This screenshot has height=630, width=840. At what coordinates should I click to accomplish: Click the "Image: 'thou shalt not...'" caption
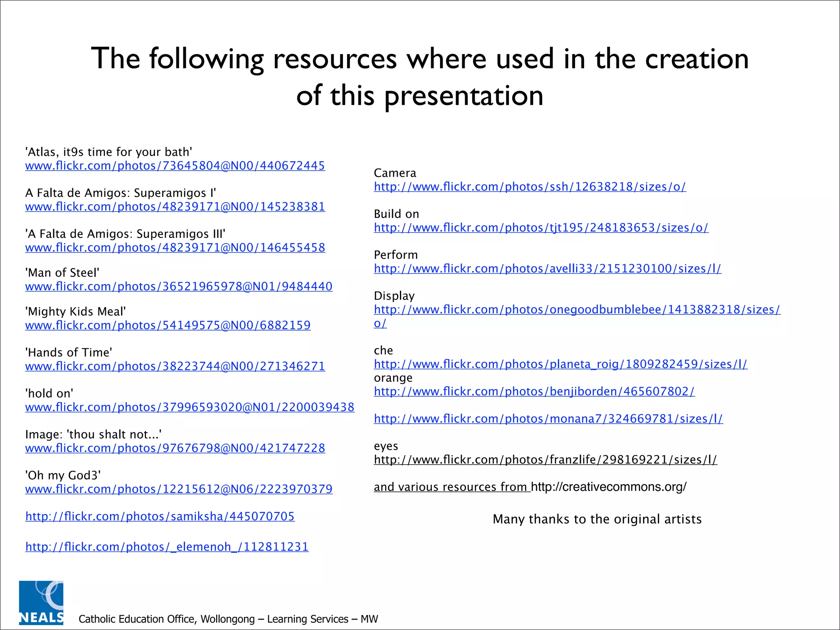click(94, 434)
